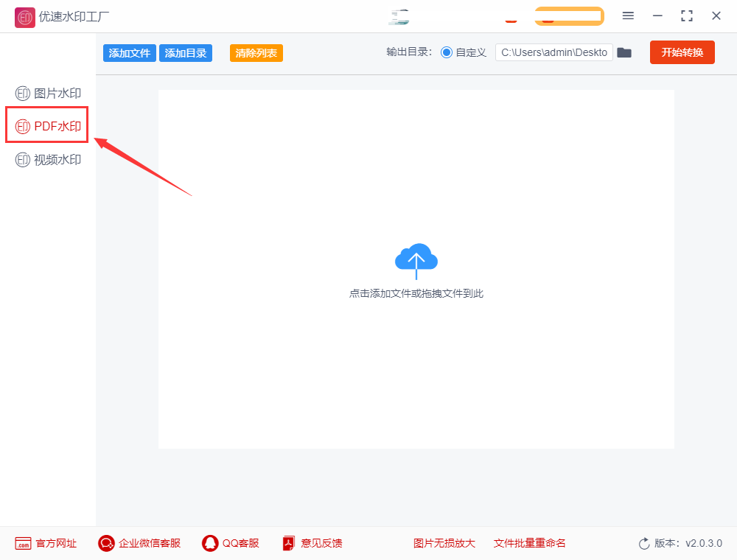The image size is (737, 560).
Task: Click the 添加目录 button
Action: click(186, 53)
